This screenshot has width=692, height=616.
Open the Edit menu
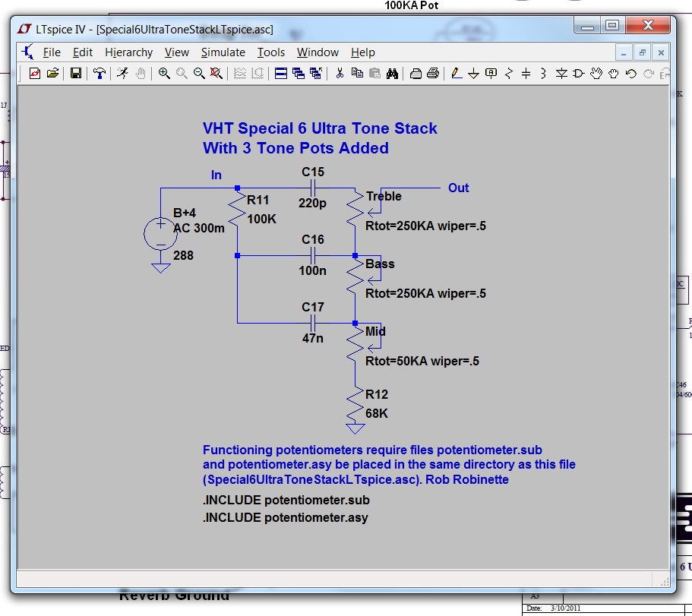pos(83,52)
